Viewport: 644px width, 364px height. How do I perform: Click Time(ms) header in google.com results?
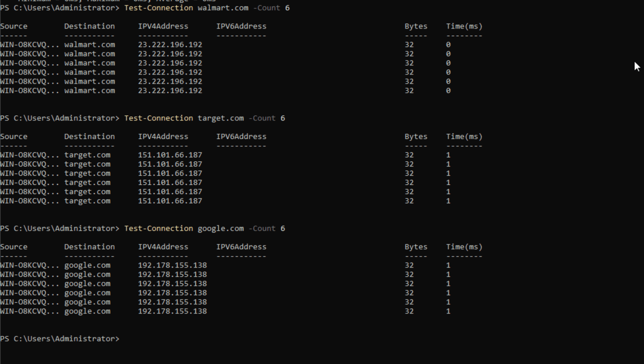(464, 247)
